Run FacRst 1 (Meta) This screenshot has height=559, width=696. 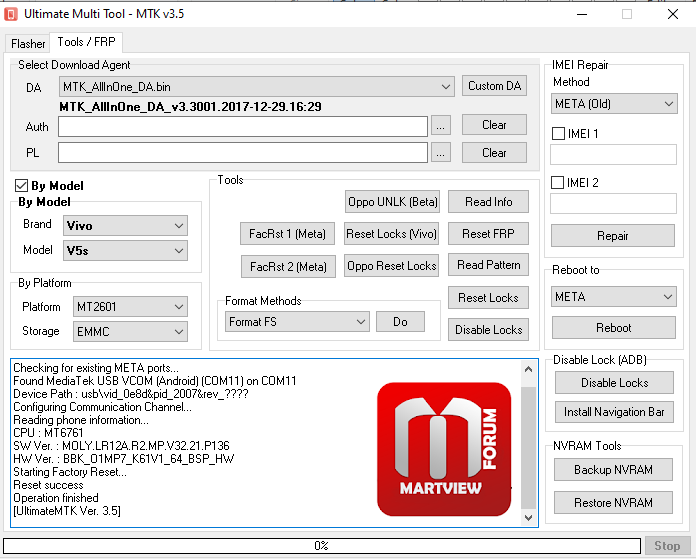pos(287,234)
